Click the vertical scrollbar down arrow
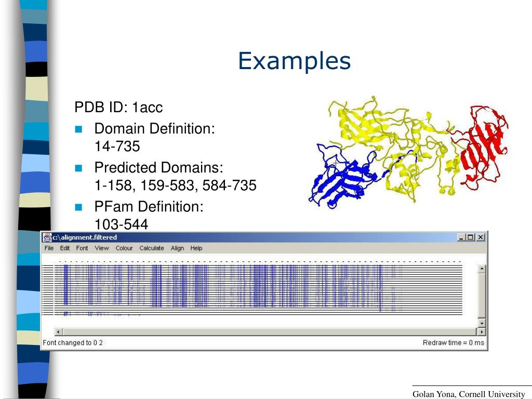Viewport: 532px width, 399px height. coord(482,323)
